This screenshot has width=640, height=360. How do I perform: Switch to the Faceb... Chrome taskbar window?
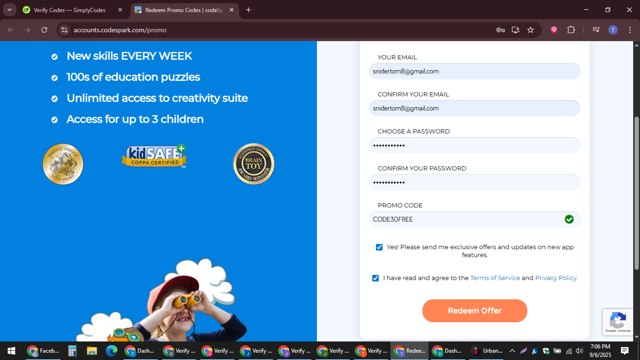tap(43, 351)
